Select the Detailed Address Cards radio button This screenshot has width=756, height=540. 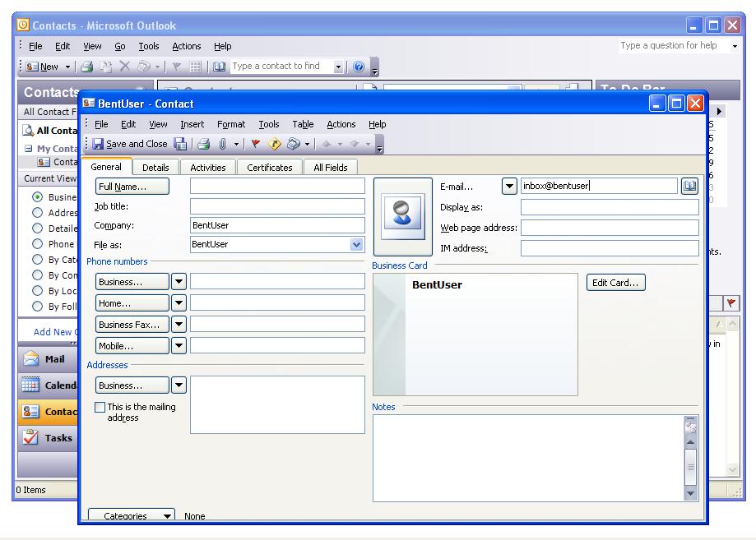pos(37,228)
